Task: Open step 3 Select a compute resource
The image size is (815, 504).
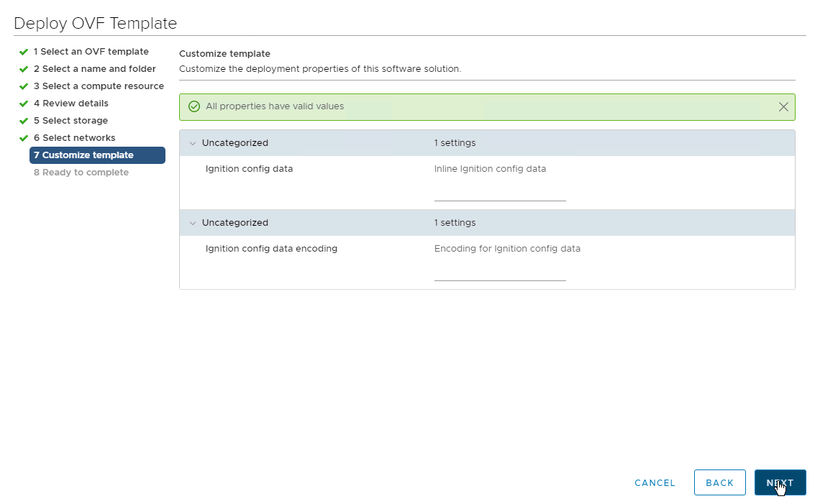Action: click(99, 86)
